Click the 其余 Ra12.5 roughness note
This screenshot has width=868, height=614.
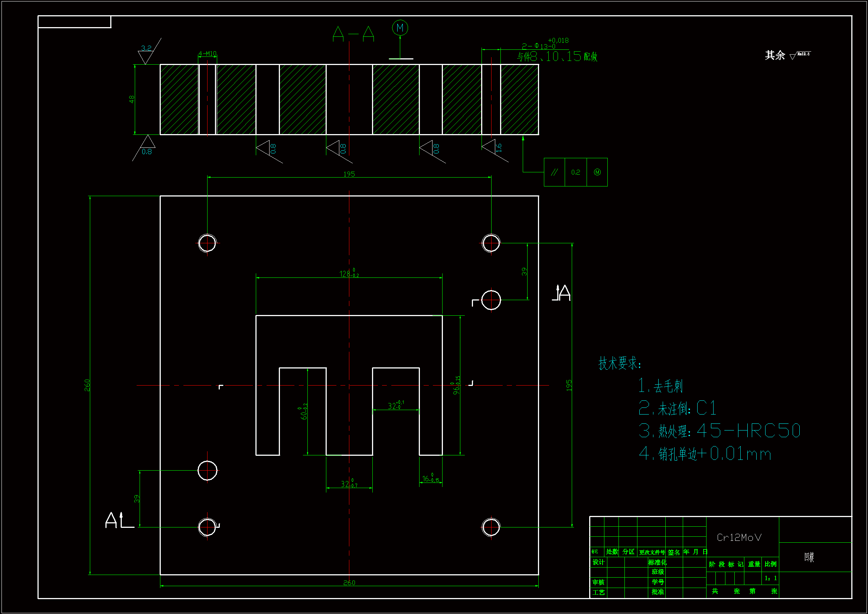point(787,55)
